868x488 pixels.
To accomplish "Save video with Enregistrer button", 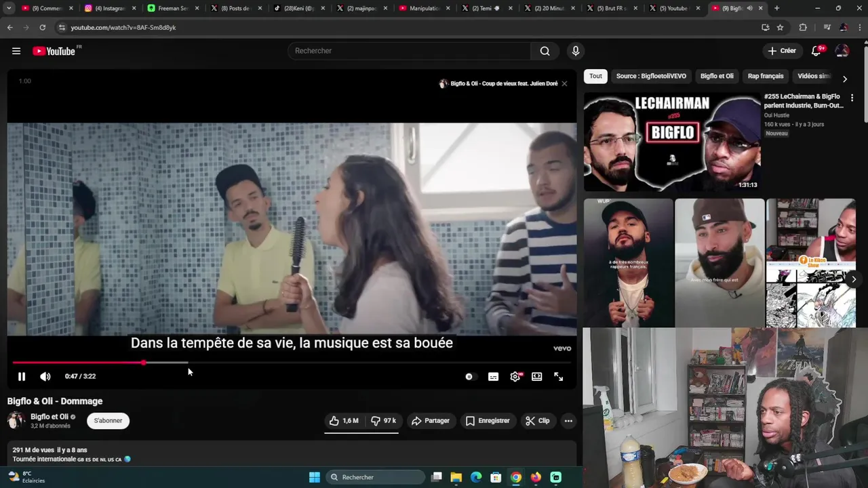I will coord(488,421).
